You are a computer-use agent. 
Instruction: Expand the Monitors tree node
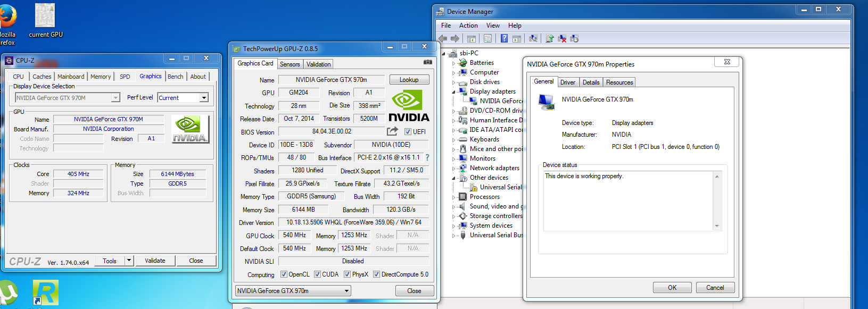click(x=454, y=159)
